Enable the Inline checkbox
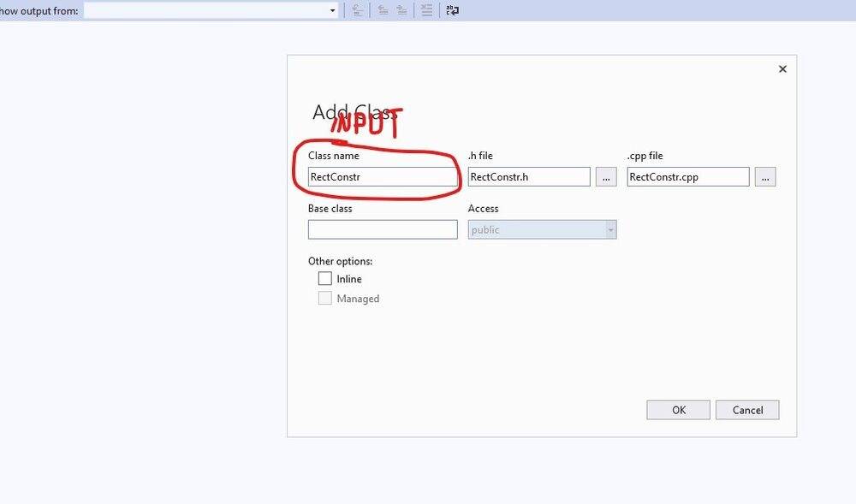The width and height of the screenshot is (856, 504). point(324,278)
